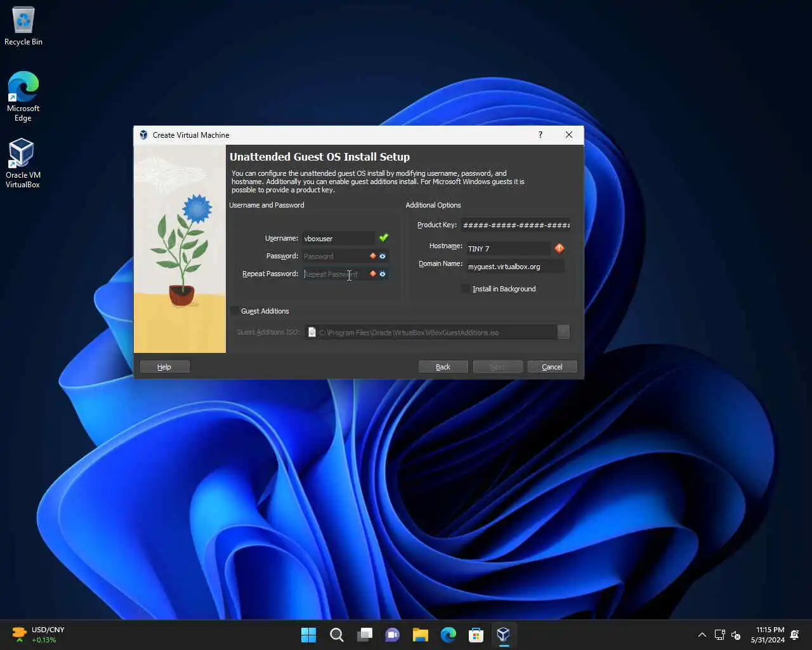This screenshot has height=650, width=812.
Task: Show hidden system tray icons
Action: click(x=702, y=635)
